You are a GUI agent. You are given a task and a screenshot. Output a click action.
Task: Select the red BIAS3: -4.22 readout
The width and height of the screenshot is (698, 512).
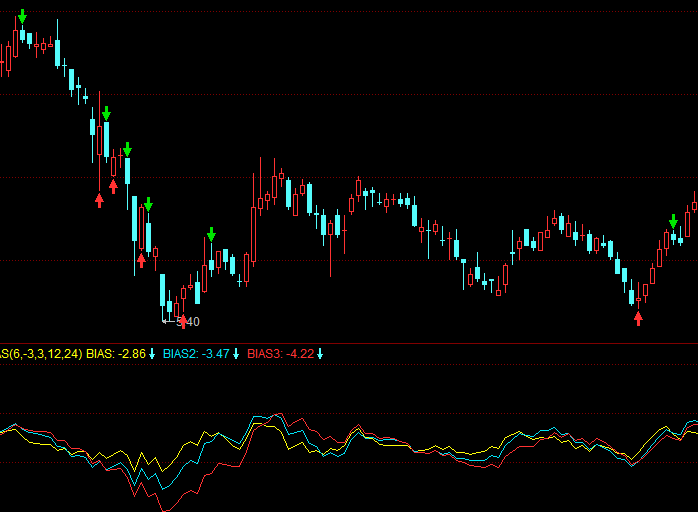[x=281, y=354]
